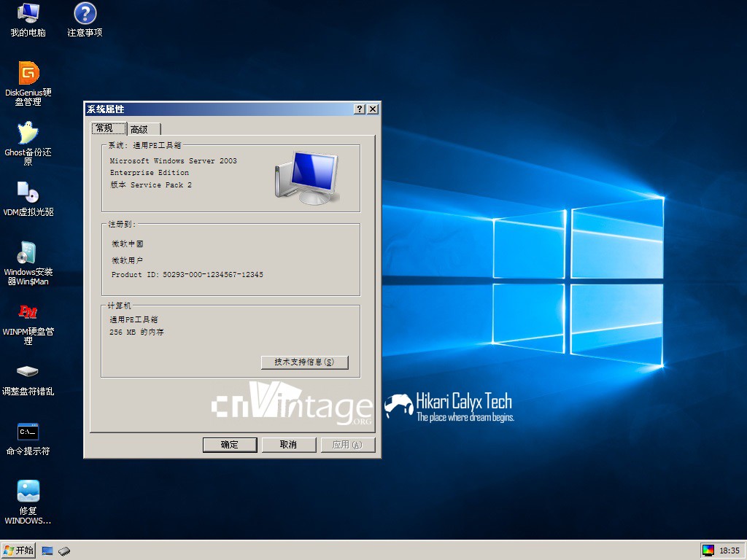Open the 我的电脑 desktop icon
The width and height of the screenshot is (747, 560).
pos(28,19)
